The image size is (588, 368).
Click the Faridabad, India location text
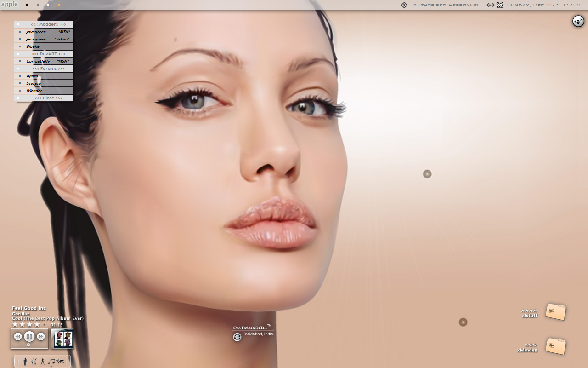coord(259,334)
